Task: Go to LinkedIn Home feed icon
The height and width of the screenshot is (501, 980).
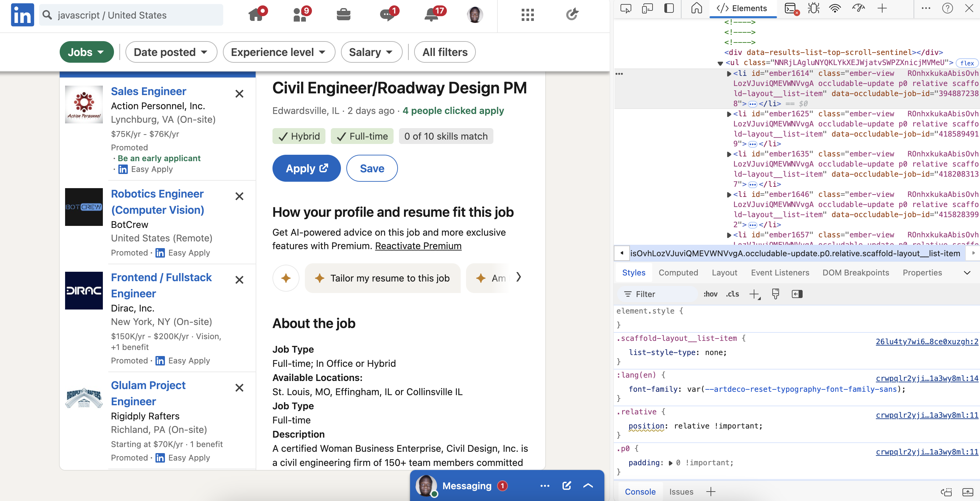Action: [x=256, y=14]
